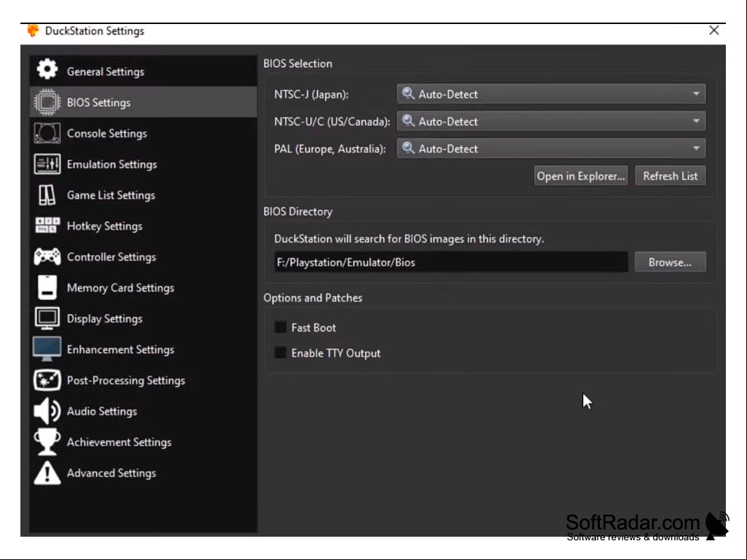
Task: Select Audio Settings label
Action: coord(102,411)
